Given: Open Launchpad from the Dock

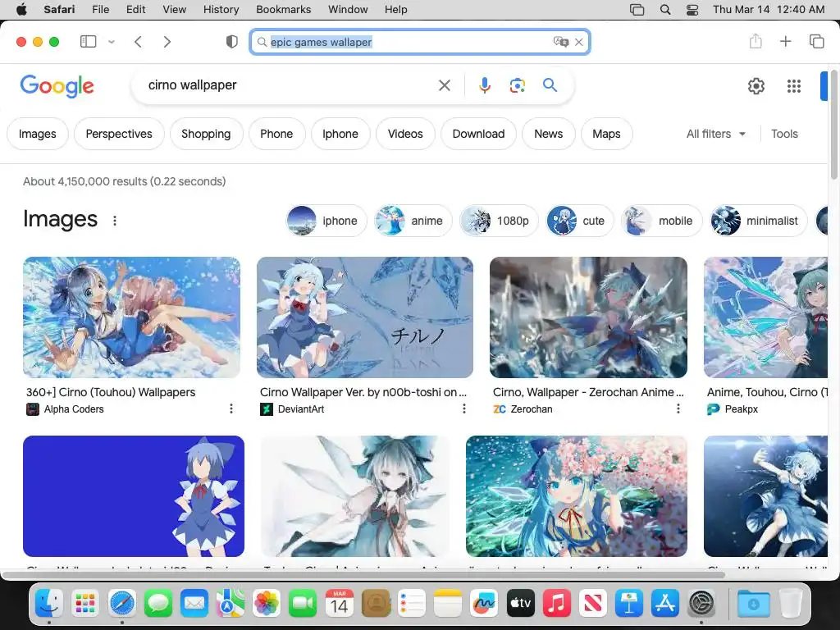Looking at the screenshot, I should click(x=85, y=604).
